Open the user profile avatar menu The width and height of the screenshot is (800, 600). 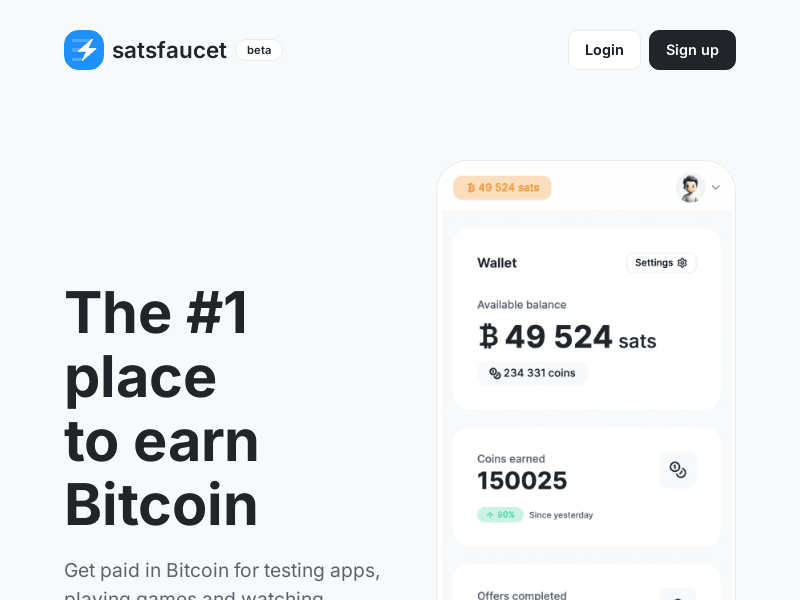pos(690,188)
